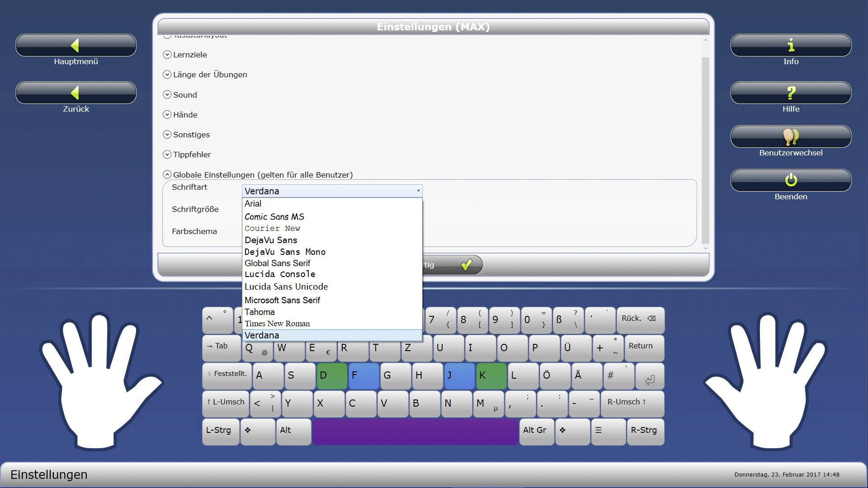
Task: Click the green K key
Action: pyautogui.click(x=491, y=376)
